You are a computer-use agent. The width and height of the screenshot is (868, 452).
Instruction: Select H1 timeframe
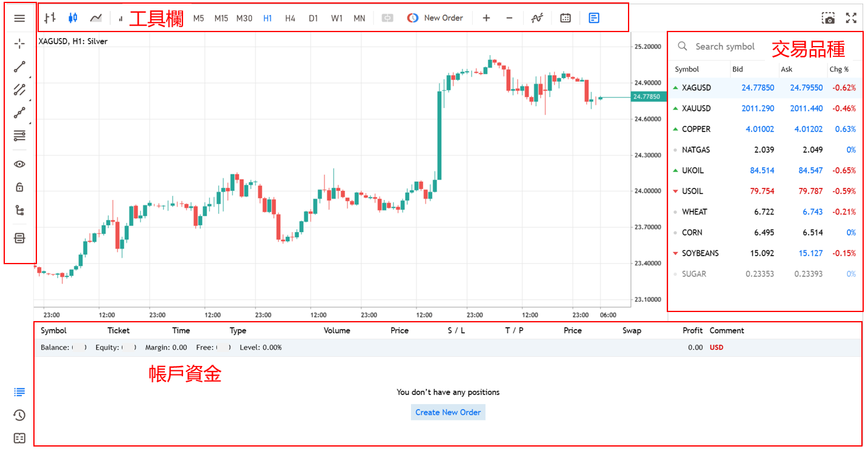click(267, 18)
